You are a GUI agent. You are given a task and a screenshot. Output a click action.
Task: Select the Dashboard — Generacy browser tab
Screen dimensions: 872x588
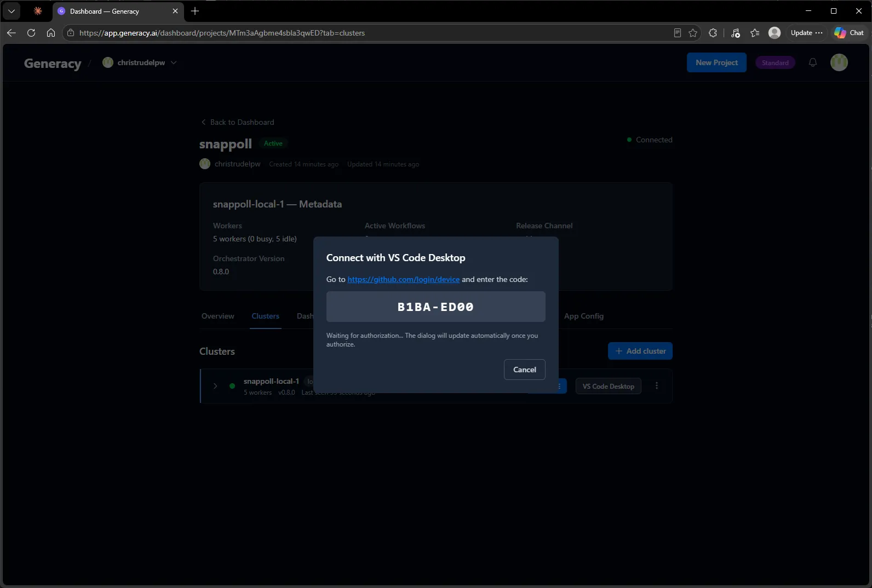[118, 11]
